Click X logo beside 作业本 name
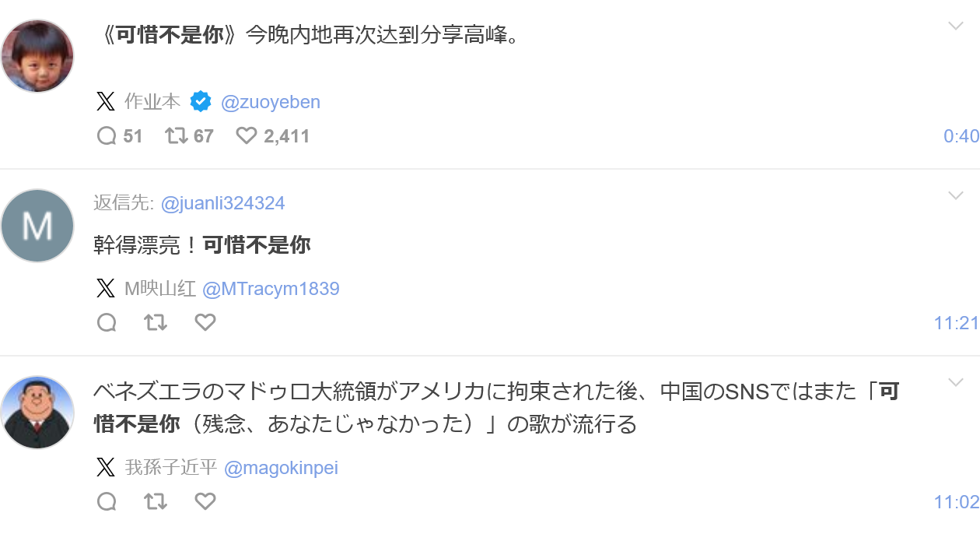This screenshot has width=980, height=534. coord(106,101)
